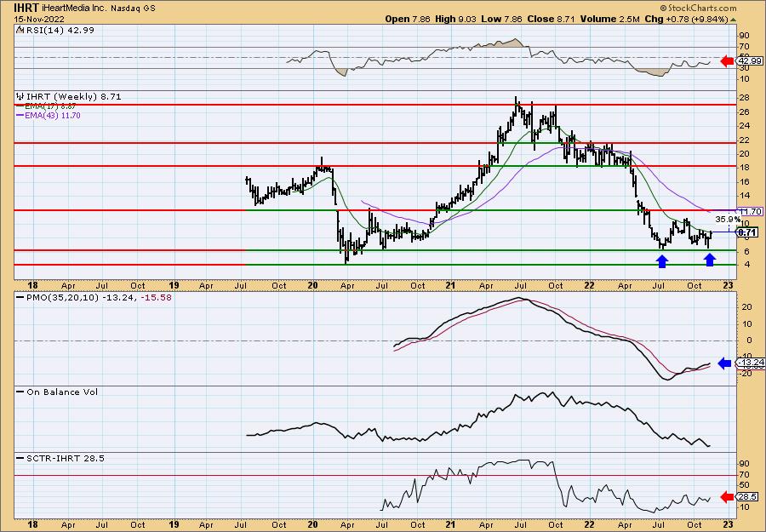Click the 16 price axis label

pyautogui.click(x=745, y=181)
